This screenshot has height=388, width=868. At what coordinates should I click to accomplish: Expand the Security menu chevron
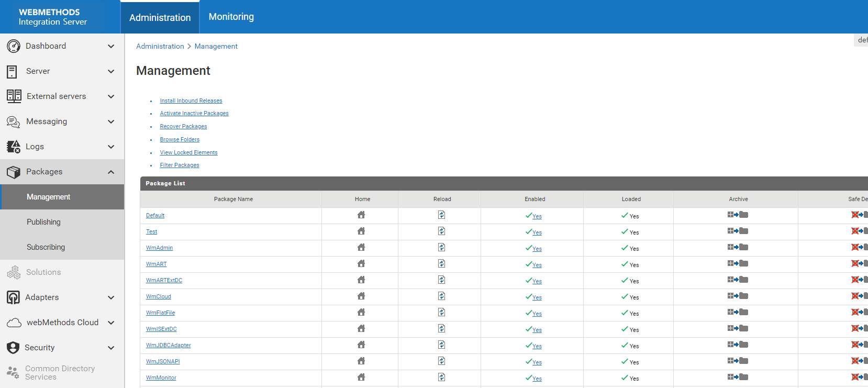(111, 348)
